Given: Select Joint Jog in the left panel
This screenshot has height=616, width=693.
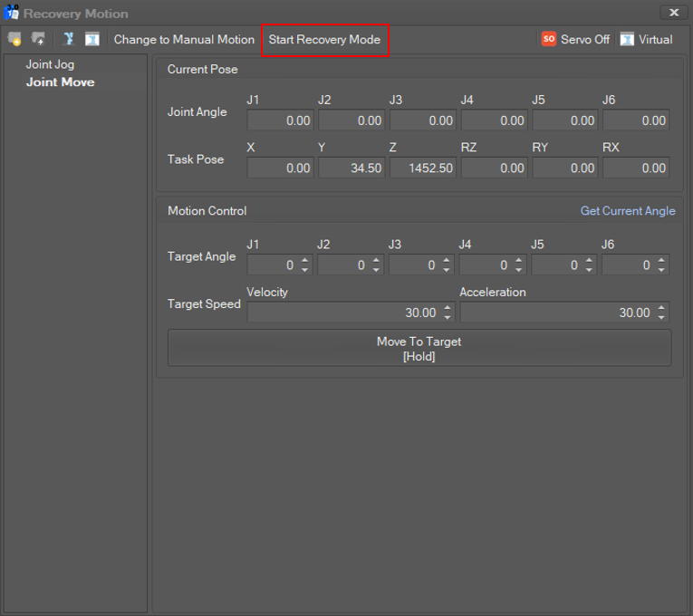Looking at the screenshot, I should [x=50, y=64].
